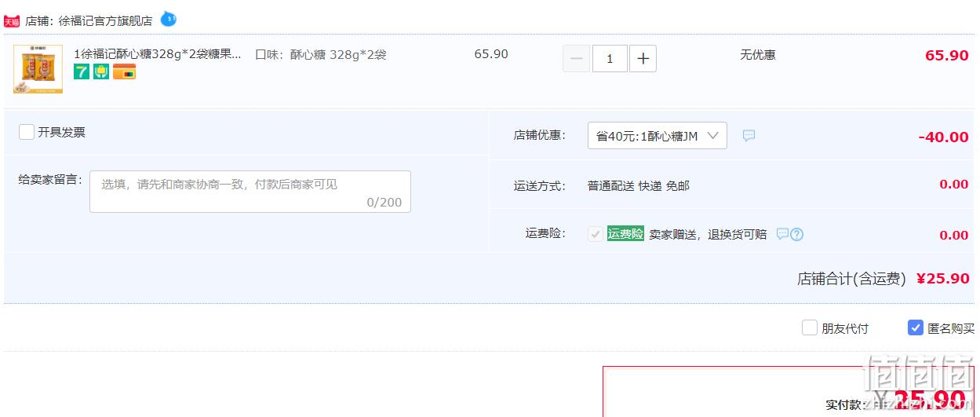The image size is (980, 417).
Task: Click the 0.00 shipping fee amount
Action: coord(954,184)
